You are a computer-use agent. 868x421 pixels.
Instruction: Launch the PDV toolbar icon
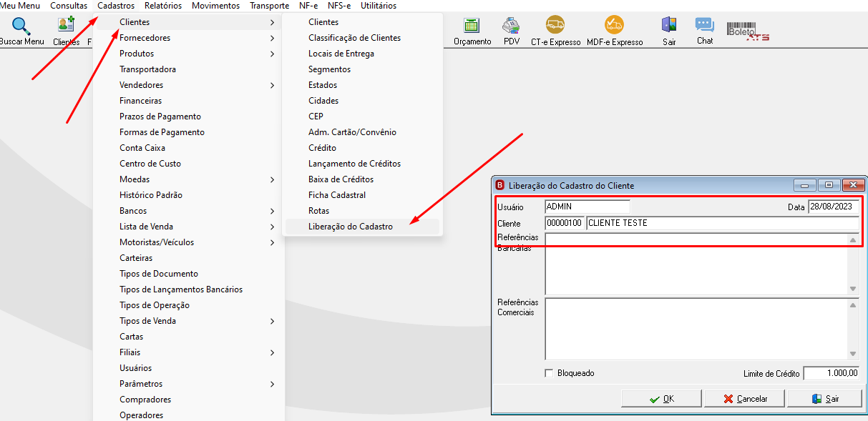coord(511,26)
